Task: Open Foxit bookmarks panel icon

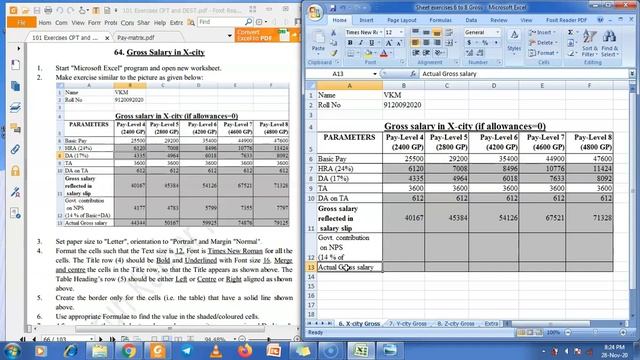Action: click(x=16, y=64)
